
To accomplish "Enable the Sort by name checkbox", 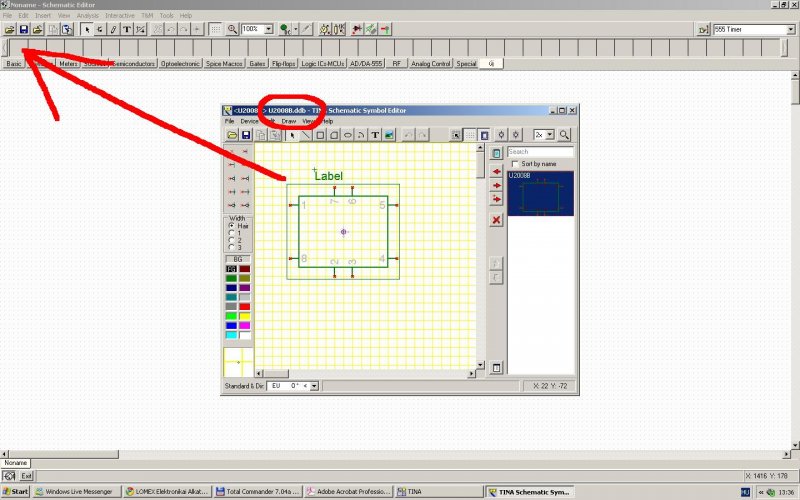I will click(x=515, y=164).
